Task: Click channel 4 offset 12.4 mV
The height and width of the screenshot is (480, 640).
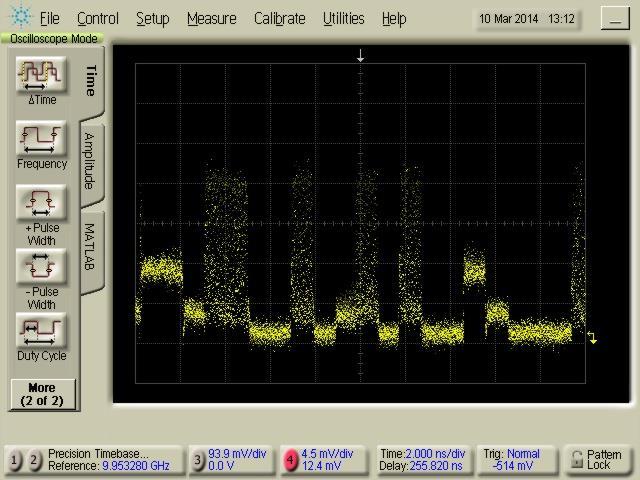Action: pyautogui.click(x=321, y=466)
